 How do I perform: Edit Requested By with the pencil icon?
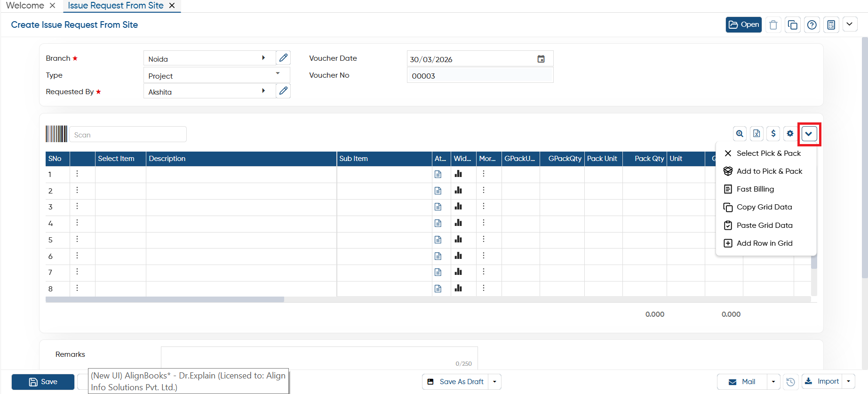pos(283,91)
